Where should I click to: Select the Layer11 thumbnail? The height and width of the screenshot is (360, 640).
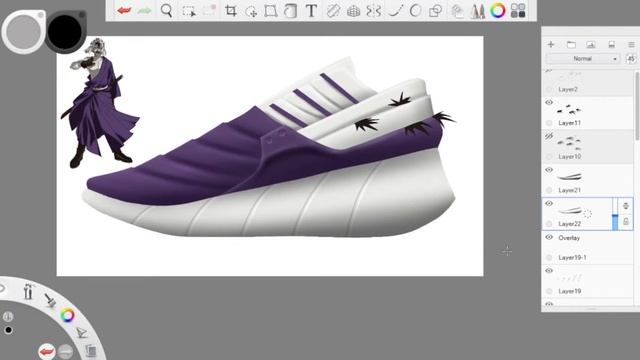[569, 109]
